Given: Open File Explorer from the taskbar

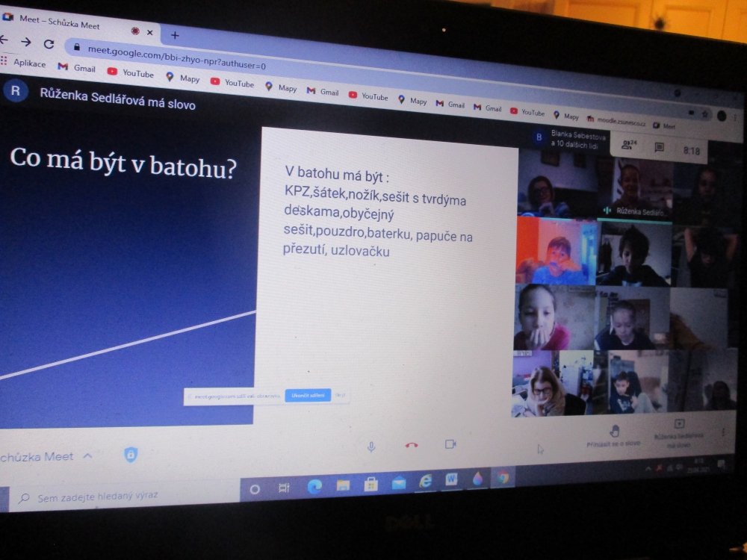Looking at the screenshot, I should pyautogui.click(x=343, y=485).
